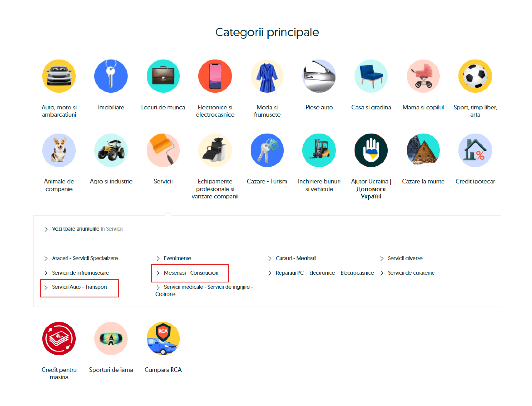Click the Agro si industrie tractor icon
The height and width of the screenshot is (406, 532).
(111, 150)
